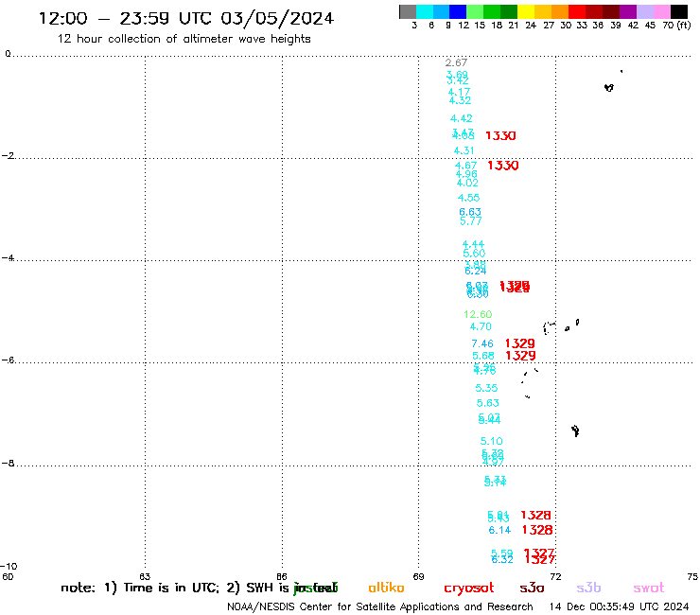Click the timestamp '14 Dec 00:35:49 UTC 2024'
Viewport: 700px width, 615px height.
[620, 607]
